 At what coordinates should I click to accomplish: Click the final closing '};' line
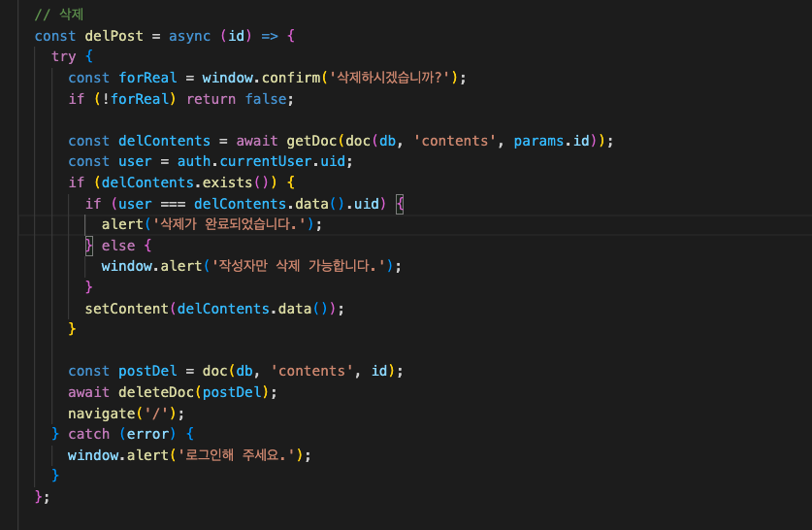click(42, 497)
